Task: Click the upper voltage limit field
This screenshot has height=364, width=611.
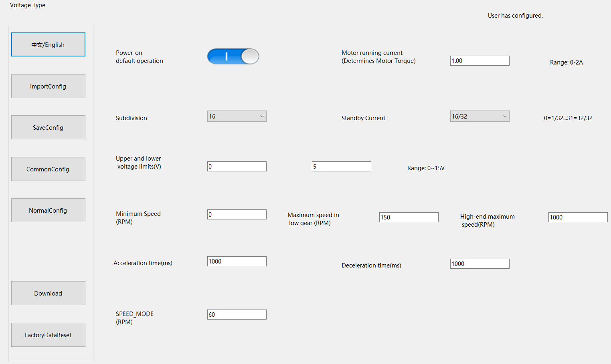Action: [x=341, y=166]
